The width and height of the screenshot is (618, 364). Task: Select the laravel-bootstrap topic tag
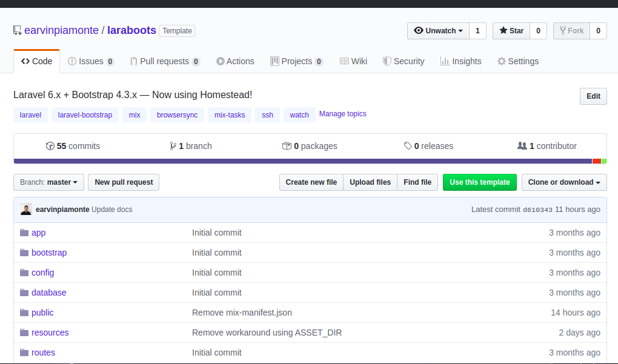pyautogui.click(x=85, y=114)
